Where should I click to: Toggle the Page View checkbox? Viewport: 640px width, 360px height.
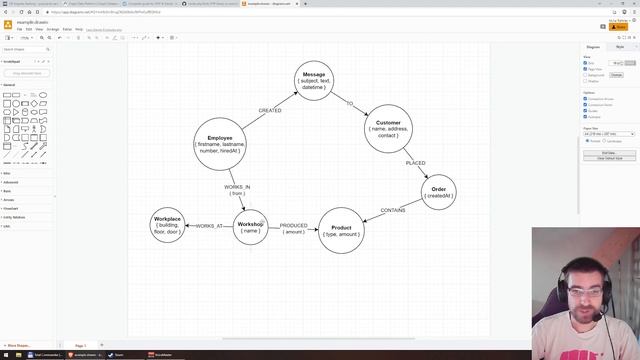585,69
